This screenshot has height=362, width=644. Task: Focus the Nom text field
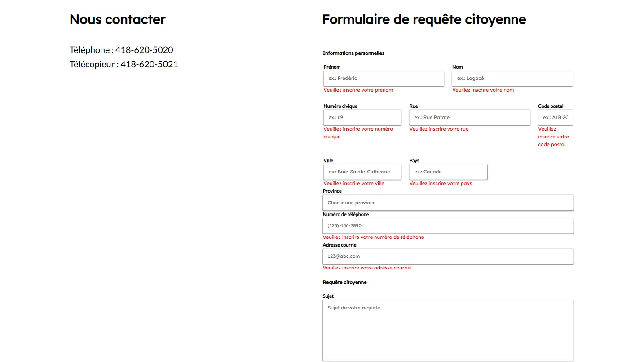tap(512, 79)
